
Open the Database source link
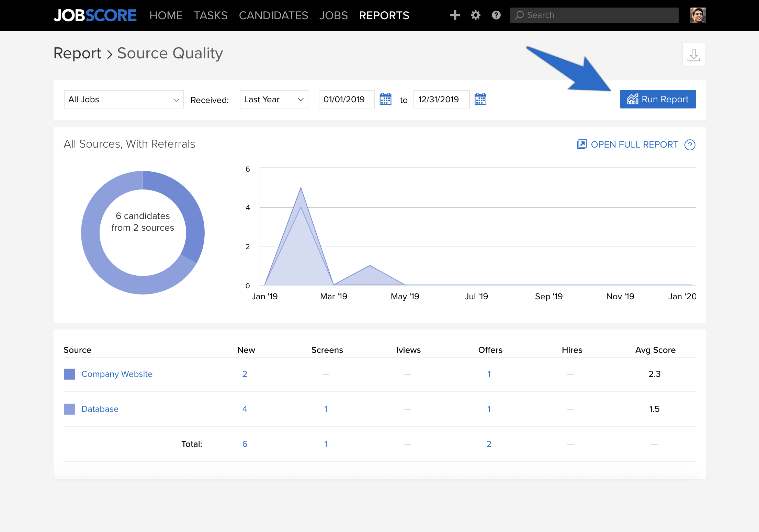tap(100, 409)
